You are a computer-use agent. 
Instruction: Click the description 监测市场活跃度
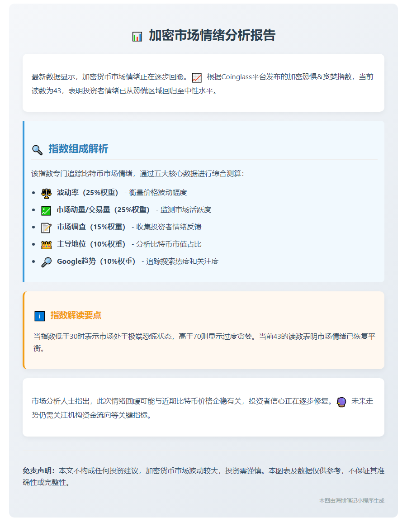pos(186,210)
